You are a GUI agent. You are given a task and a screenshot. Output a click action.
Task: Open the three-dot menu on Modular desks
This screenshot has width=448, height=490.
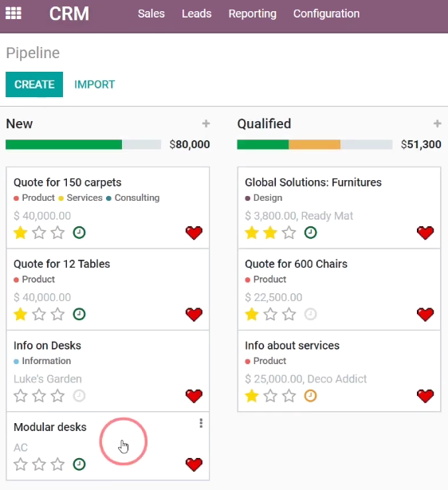pyautogui.click(x=201, y=423)
